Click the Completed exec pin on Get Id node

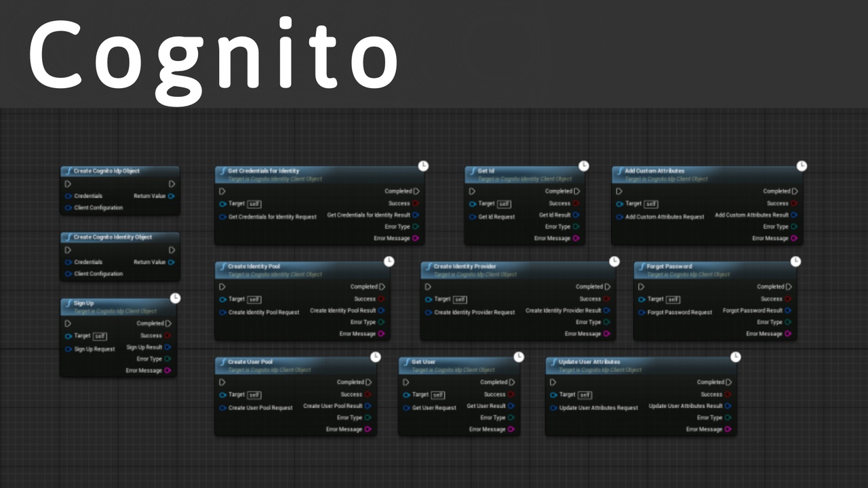(577, 191)
